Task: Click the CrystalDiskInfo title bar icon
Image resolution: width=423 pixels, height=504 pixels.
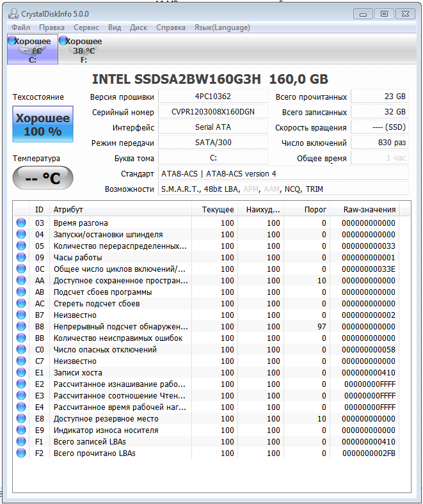Action: point(13,14)
